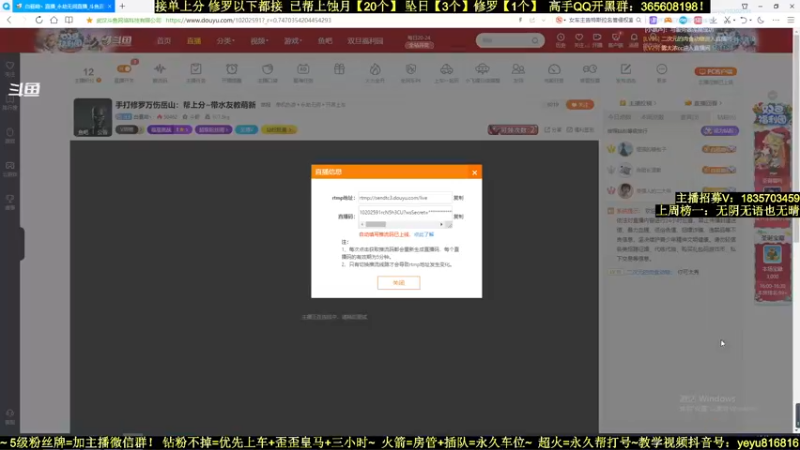Click the orange 关注 follow button near title
Screen dimensions: 800x450
click(580, 105)
